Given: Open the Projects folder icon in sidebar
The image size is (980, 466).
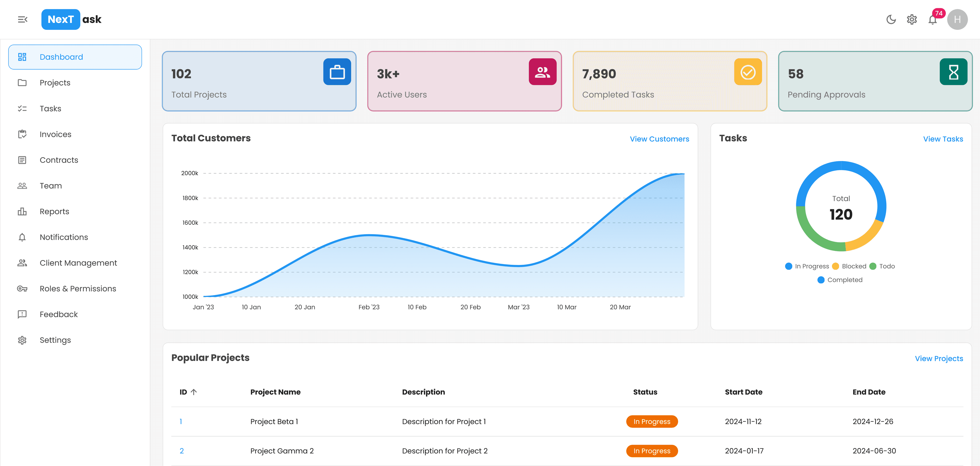Looking at the screenshot, I should pos(22,82).
